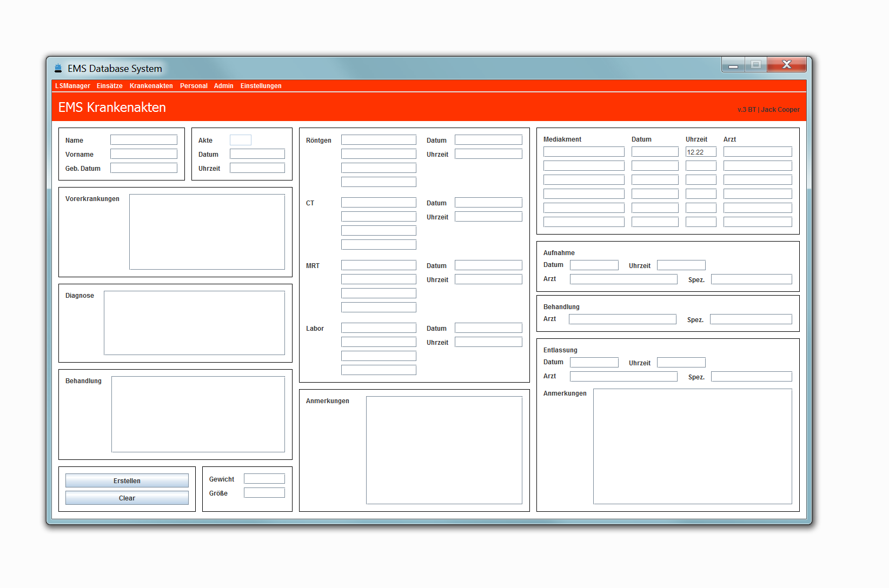Open the LSManager menu

click(72, 86)
